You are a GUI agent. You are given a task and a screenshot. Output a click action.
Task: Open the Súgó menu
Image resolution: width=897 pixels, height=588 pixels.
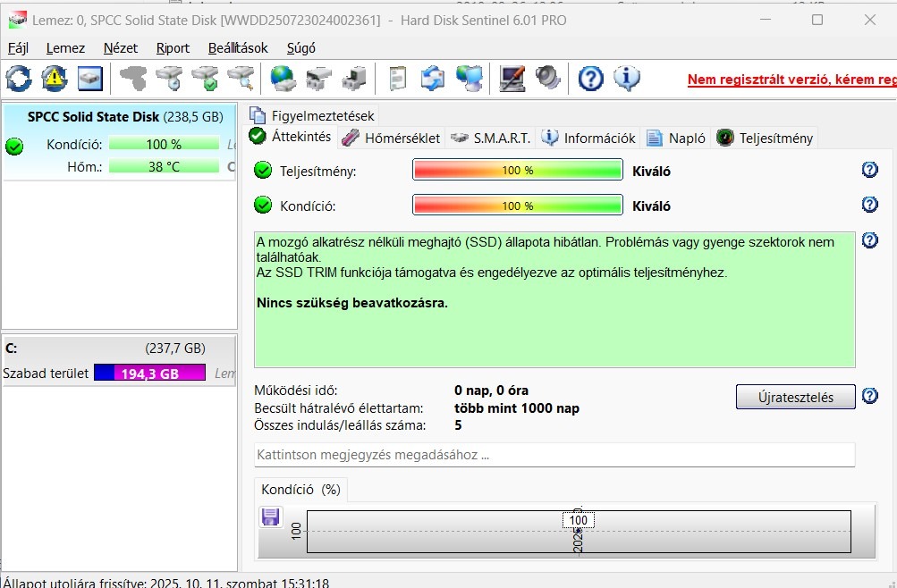[300, 48]
